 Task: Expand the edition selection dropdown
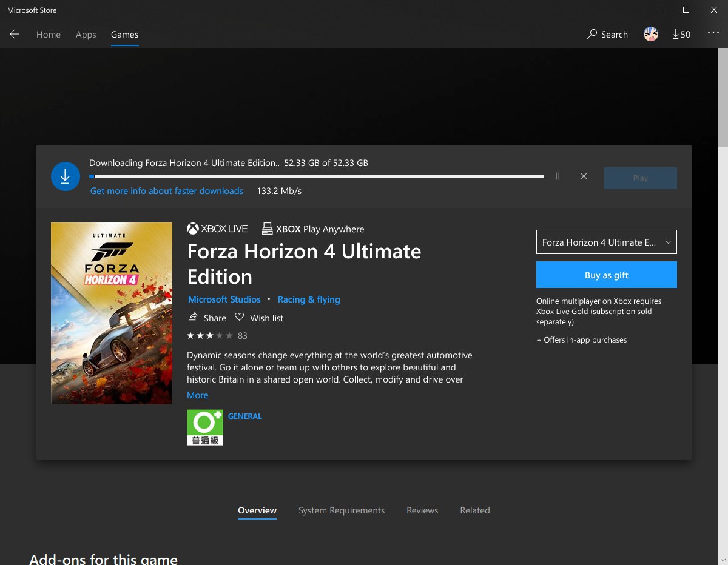pos(607,242)
